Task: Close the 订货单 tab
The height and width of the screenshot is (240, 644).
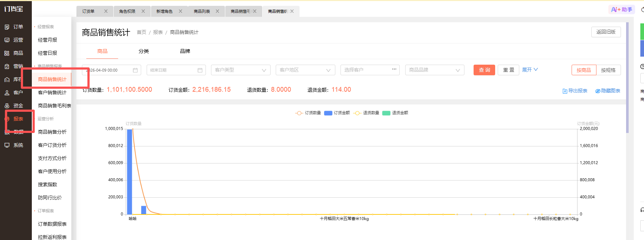Action: click(x=106, y=11)
